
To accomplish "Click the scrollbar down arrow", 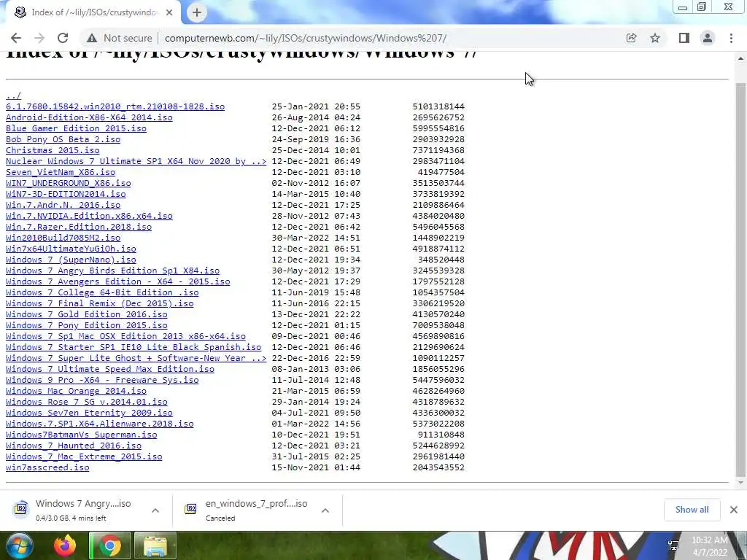I will (740, 483).
